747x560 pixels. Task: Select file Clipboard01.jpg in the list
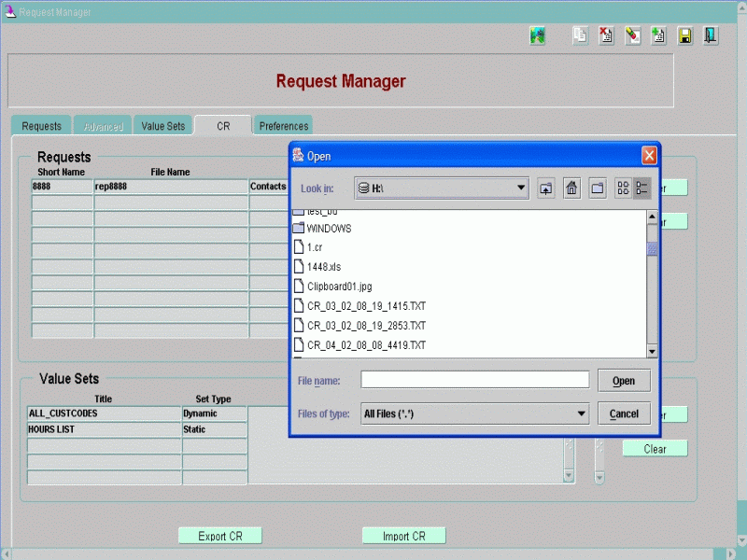coord(339,287)
